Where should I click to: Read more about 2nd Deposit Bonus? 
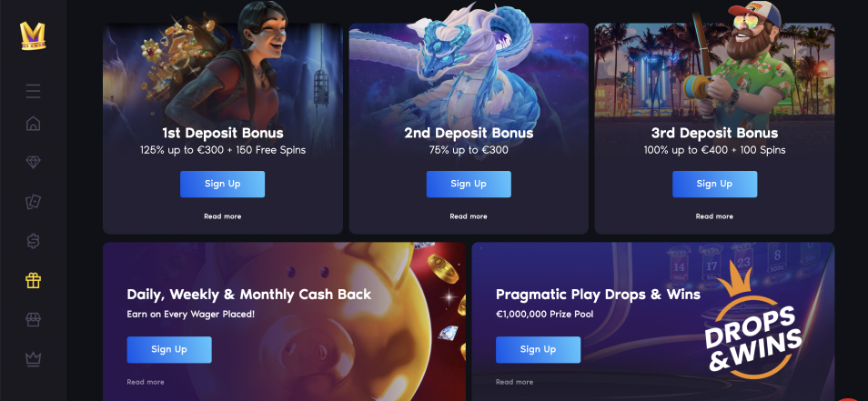469,216
